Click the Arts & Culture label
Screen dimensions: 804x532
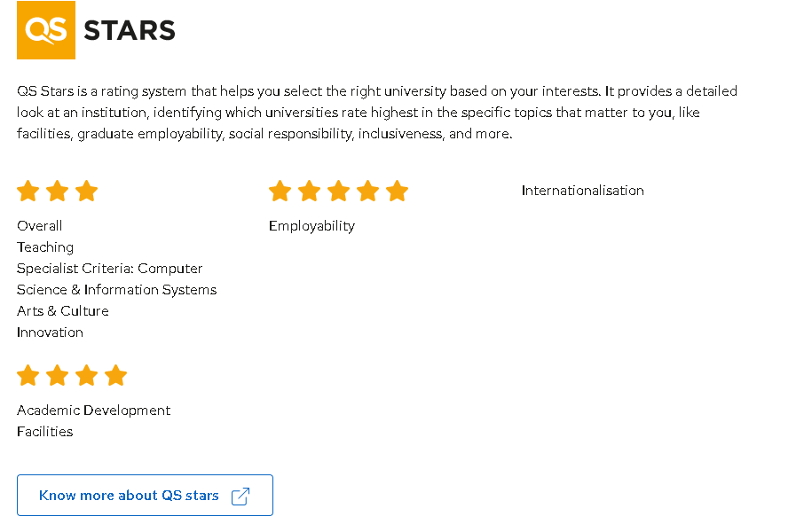coord(63,311)
